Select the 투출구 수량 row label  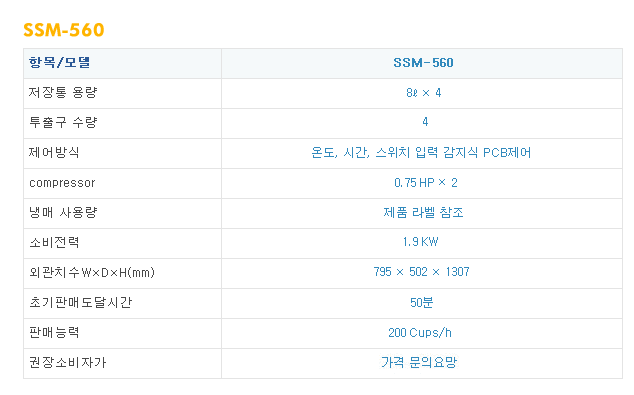[x=63, y=122]
